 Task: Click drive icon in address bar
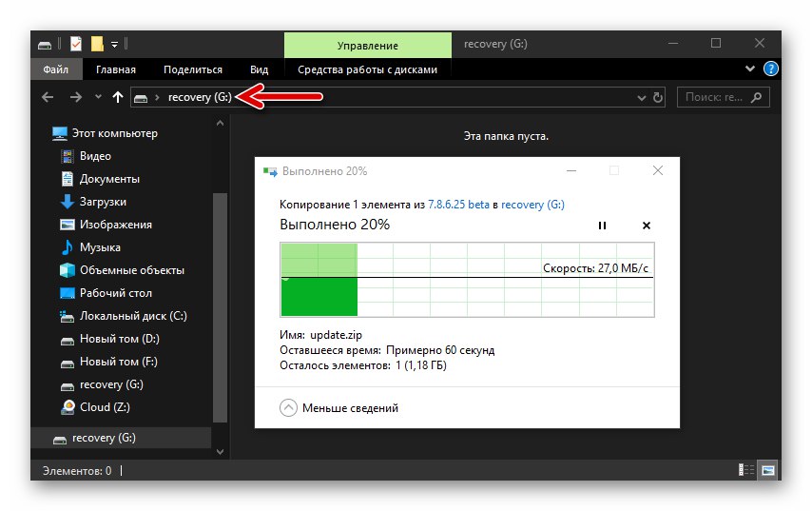click(141, 97)
